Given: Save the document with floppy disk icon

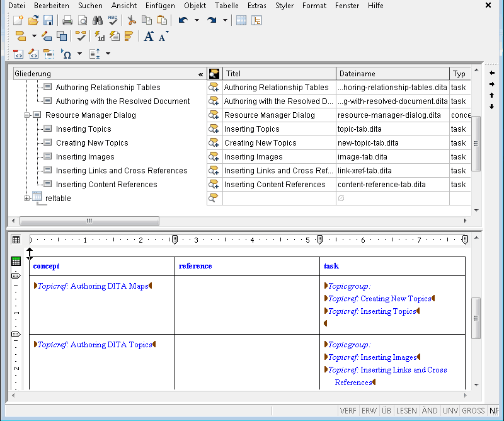Looking at the screenshot, I should (49, 20).
